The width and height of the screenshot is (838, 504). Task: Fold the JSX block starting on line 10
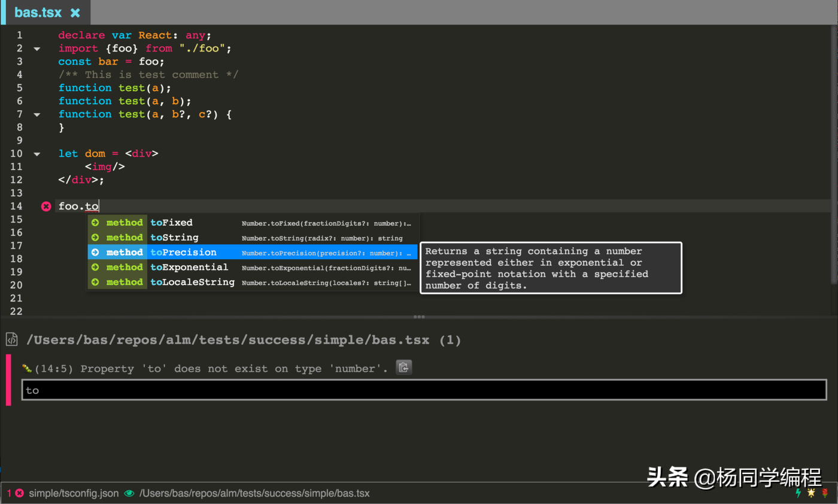coord(37,153)
